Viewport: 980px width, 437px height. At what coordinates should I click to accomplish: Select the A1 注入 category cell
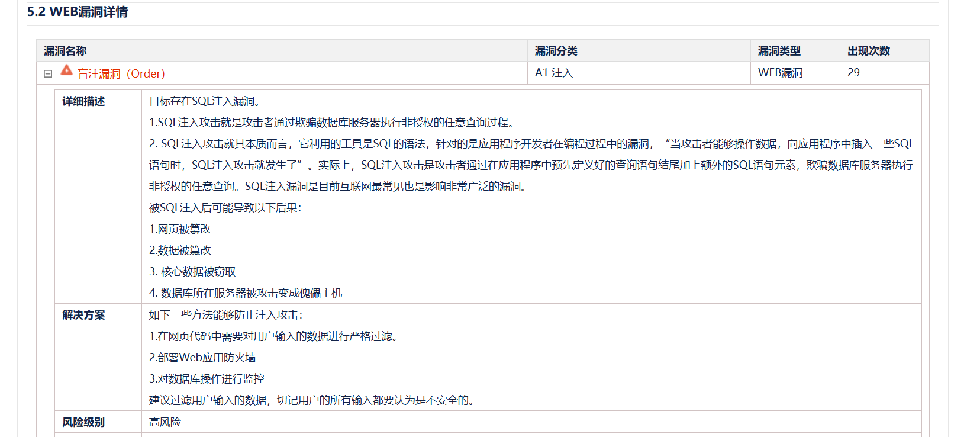(x=554, y=73)
